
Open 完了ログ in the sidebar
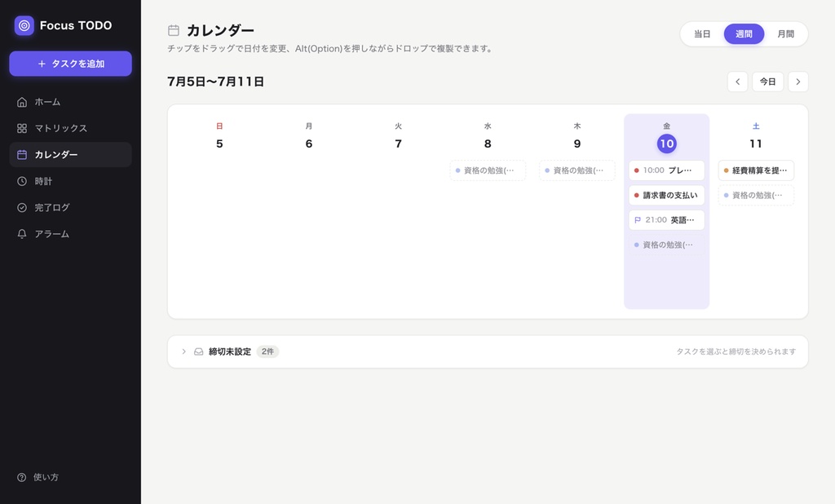pos(70,207)
